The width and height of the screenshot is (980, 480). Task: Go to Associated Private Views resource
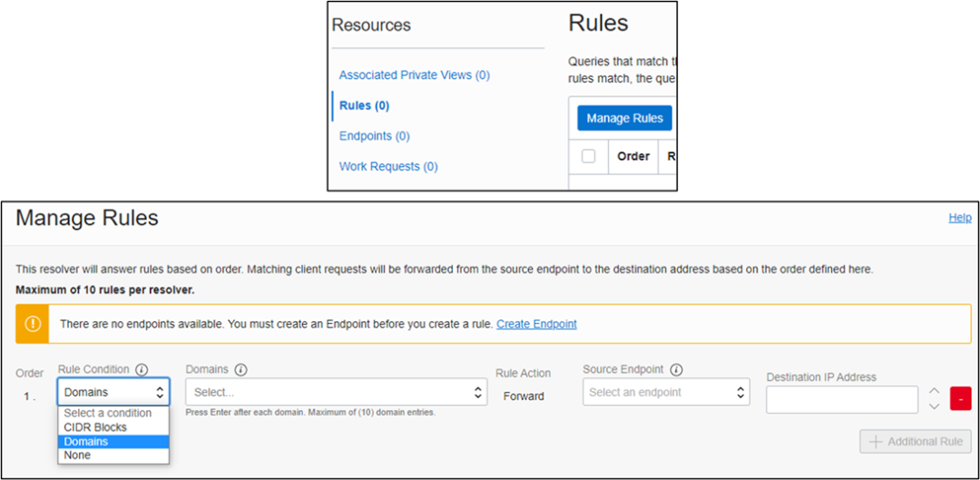pos(414,75)
